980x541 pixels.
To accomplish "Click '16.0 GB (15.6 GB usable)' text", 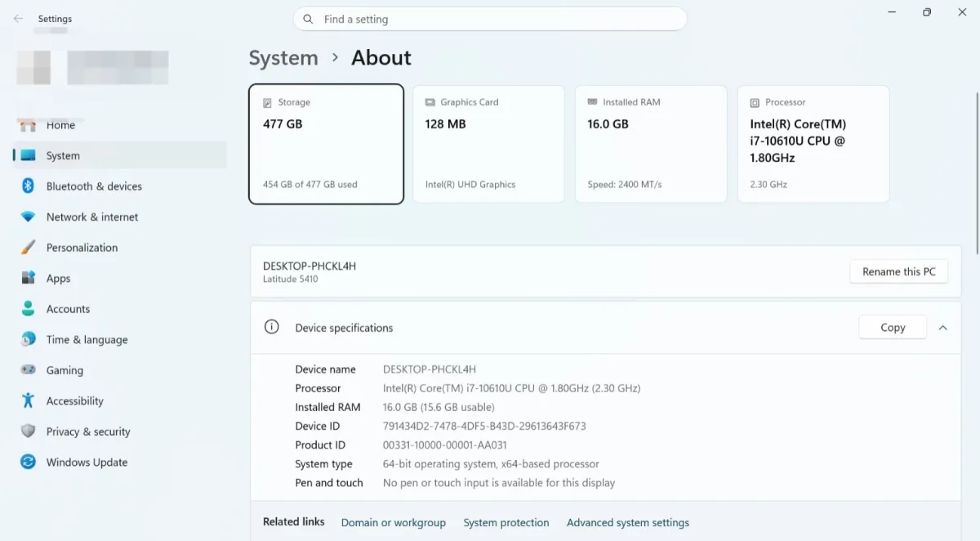I will click(439, 407).
